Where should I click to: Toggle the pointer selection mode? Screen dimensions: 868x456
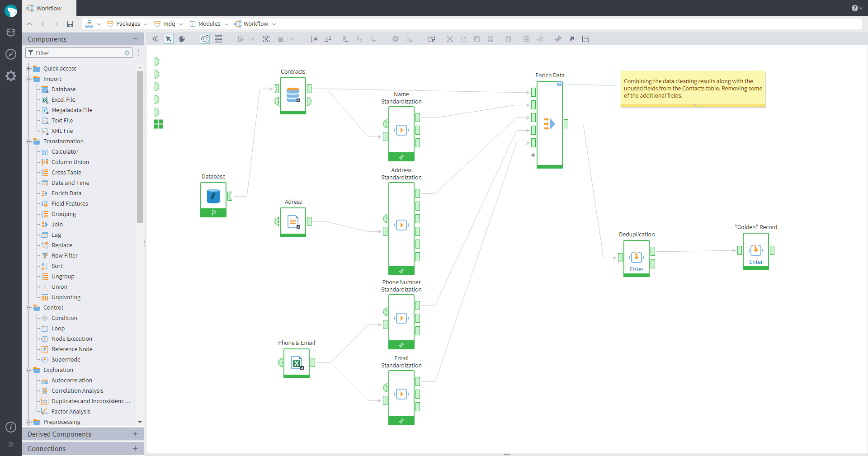coord(169,39)
